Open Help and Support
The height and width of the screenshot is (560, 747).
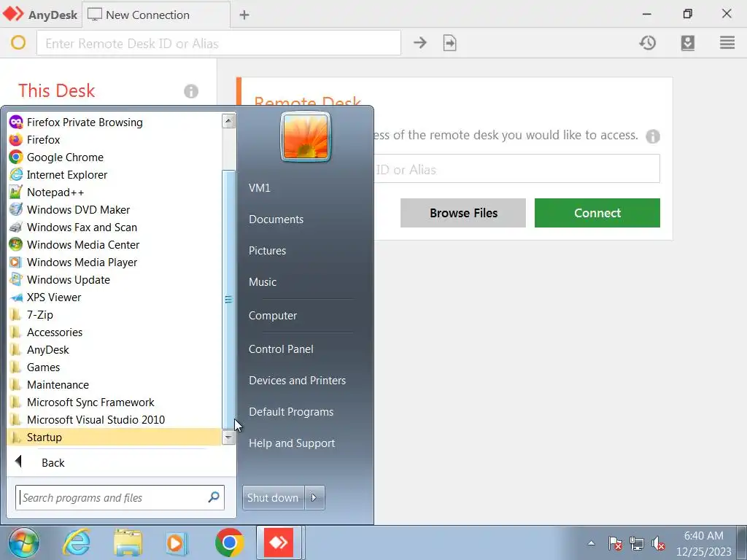[292, 443]
